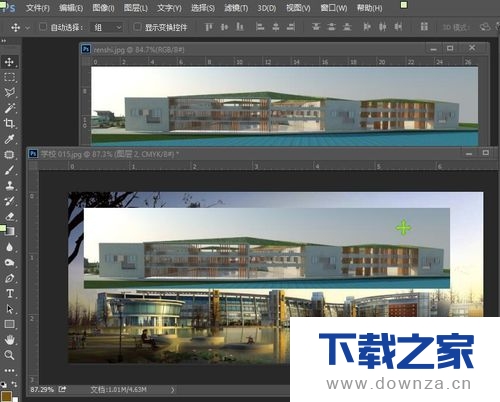The width and height of the screenshot is (500, 402).
Task: Select the Pen tool
Action: 9,278
